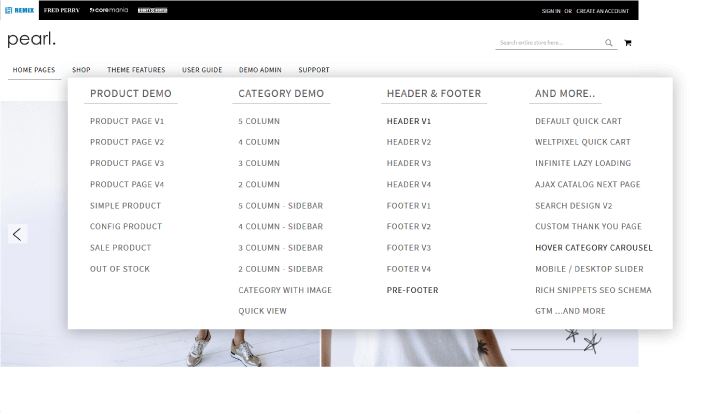The height and width of the screenshot is (414, 703).
Task: Open Simple Product demo
Action: (126, 206)
